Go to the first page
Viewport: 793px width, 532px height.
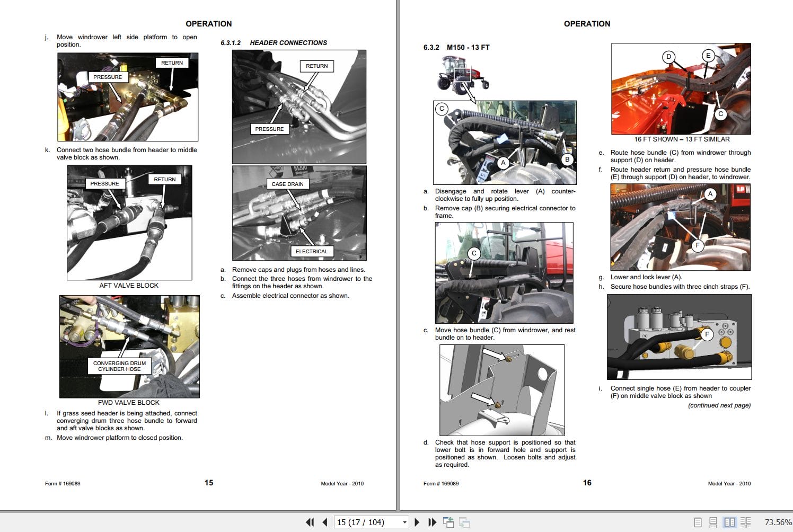pyautogui.click(x=310, y=522)
